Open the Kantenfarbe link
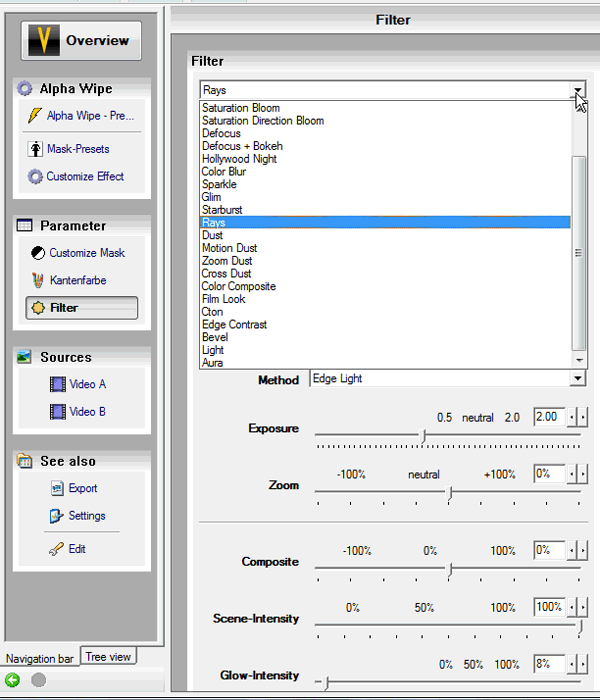This screenshot has width=600, height=700. tap(78, 280)
